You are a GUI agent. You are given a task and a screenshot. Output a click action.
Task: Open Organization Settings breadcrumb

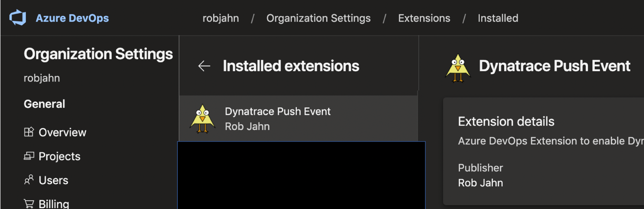click(x=318, y=18)
